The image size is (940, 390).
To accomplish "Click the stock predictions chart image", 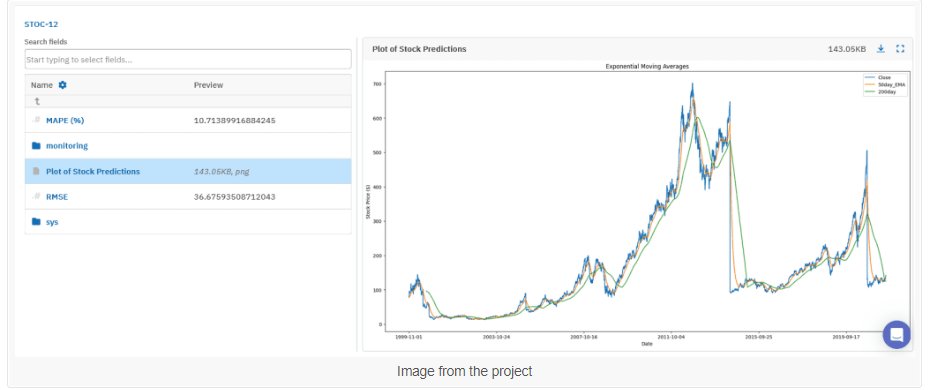I will click(638, 205).
